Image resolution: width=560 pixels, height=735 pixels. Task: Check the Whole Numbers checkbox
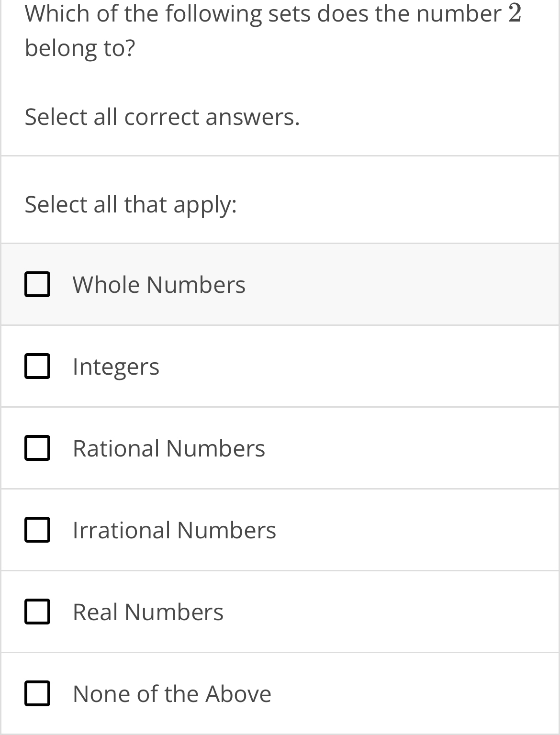[38, 285]
